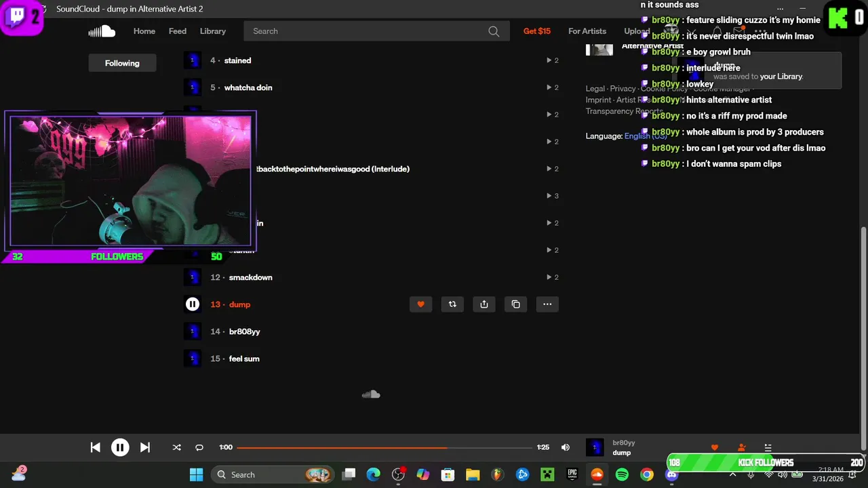Image resolution: width=868 pixels, height=488 pixels.
Task: Click the stained track thumbnail
Action: tap(193, 60)
